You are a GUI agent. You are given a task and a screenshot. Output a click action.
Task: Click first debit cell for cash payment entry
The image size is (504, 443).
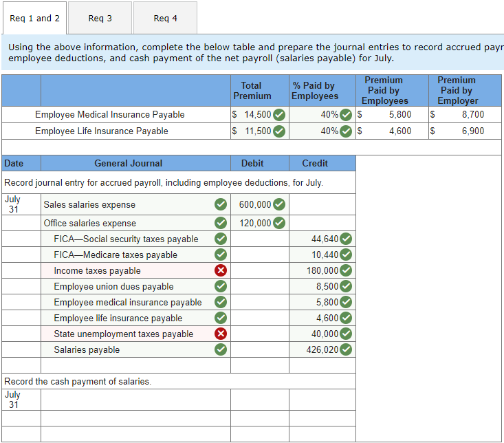[x=260, y=400]
